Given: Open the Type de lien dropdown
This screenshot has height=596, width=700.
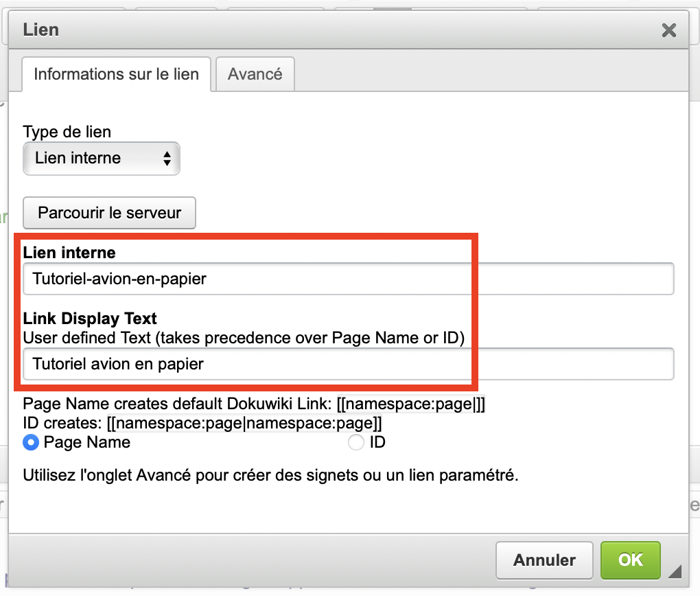Looking at the screenshot, I should (101, 159).
